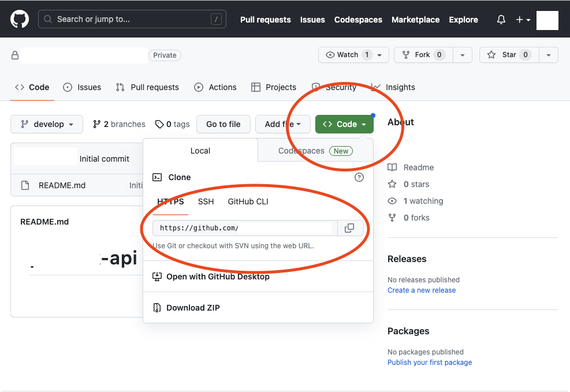Expand the Fork dropdown arrow
The height and width of the screenshot is (392, 570).
tap(463, 55)
